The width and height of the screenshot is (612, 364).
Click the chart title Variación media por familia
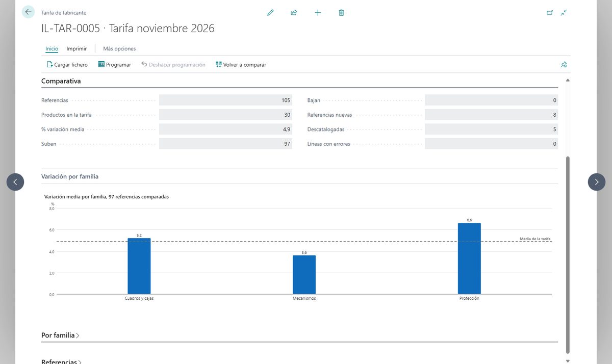[x=107, y=196]
